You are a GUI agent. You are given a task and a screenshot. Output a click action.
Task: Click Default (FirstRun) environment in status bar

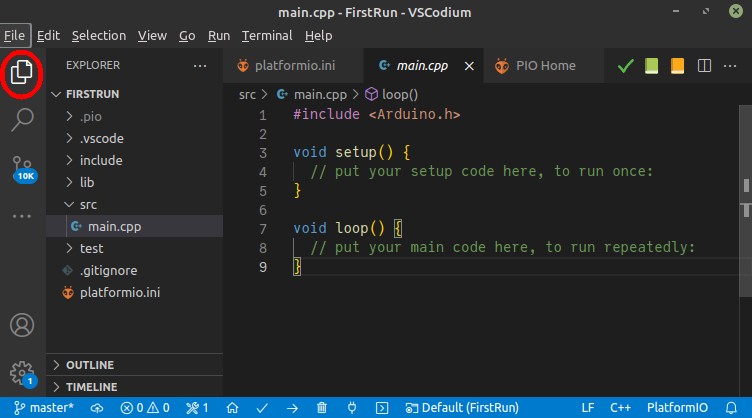tap(459, 407)
